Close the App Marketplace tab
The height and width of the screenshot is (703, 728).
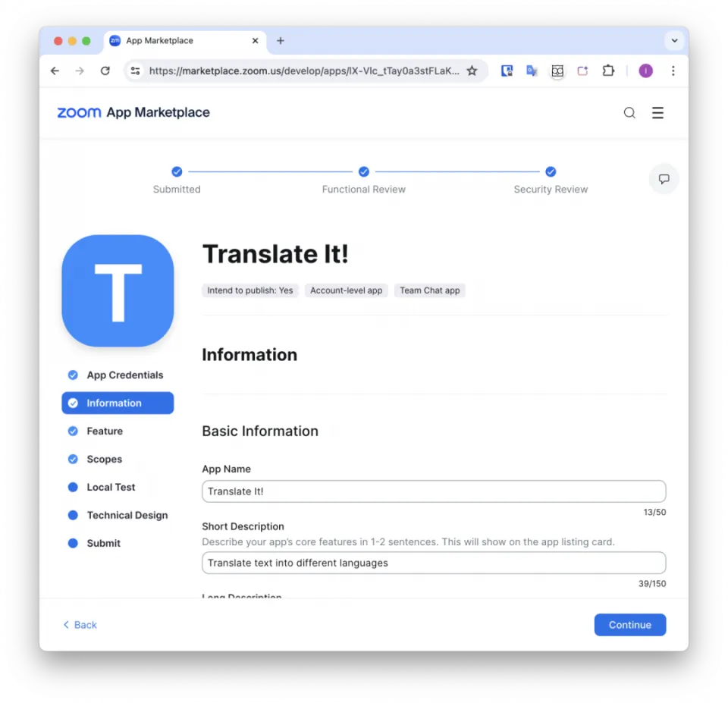[255, 41]
